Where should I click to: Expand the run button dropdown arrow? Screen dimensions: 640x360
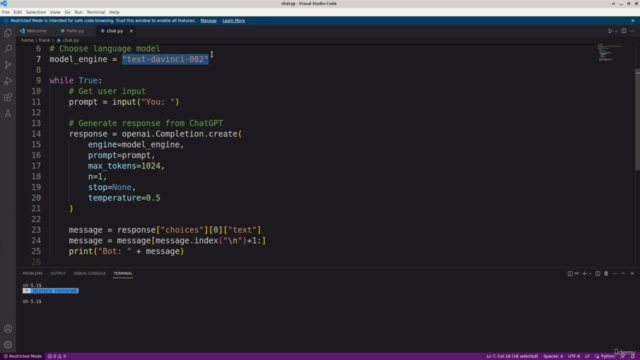coord(616,31)
